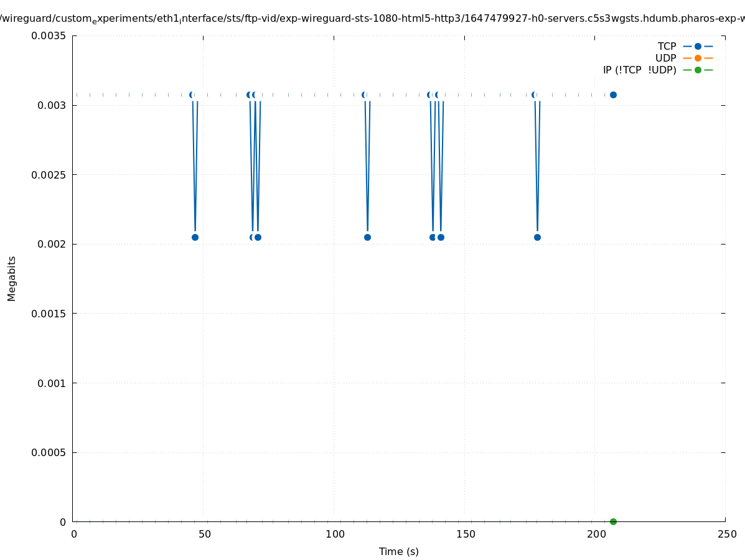745x560 pixels.
Task: Click the 100 tick on time axis
Action: tap(335, 534)
